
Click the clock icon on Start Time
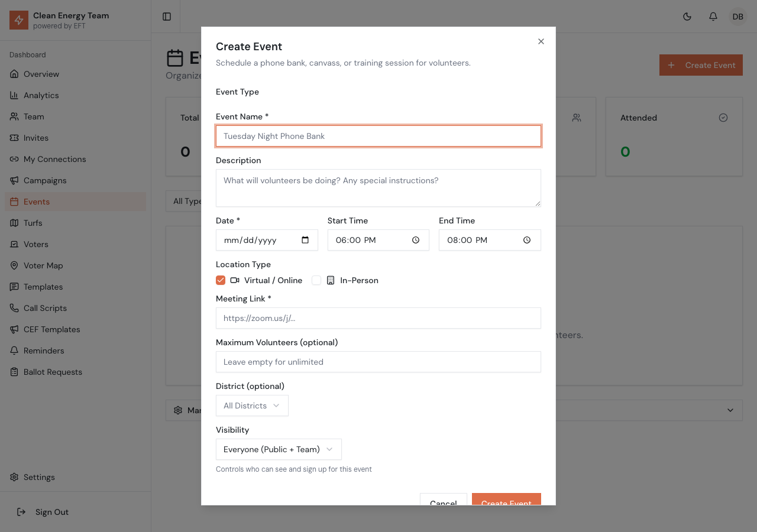pos(415,240)
